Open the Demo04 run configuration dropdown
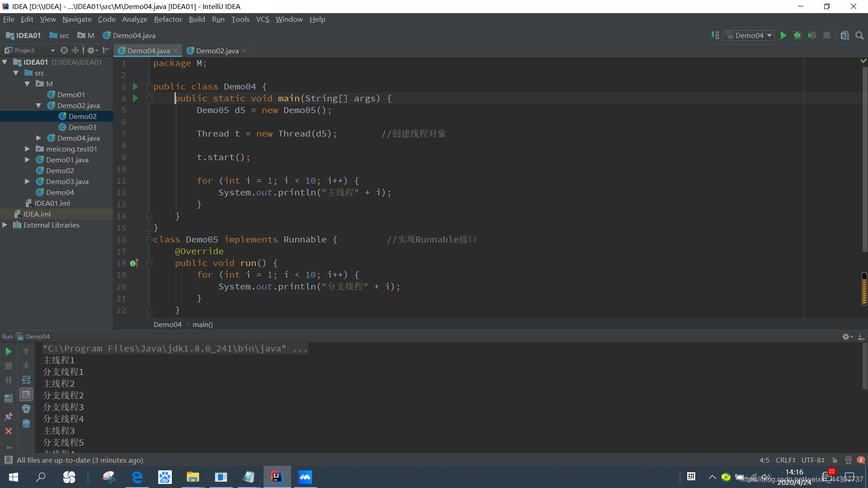868x488 pixels. [749, 35]
